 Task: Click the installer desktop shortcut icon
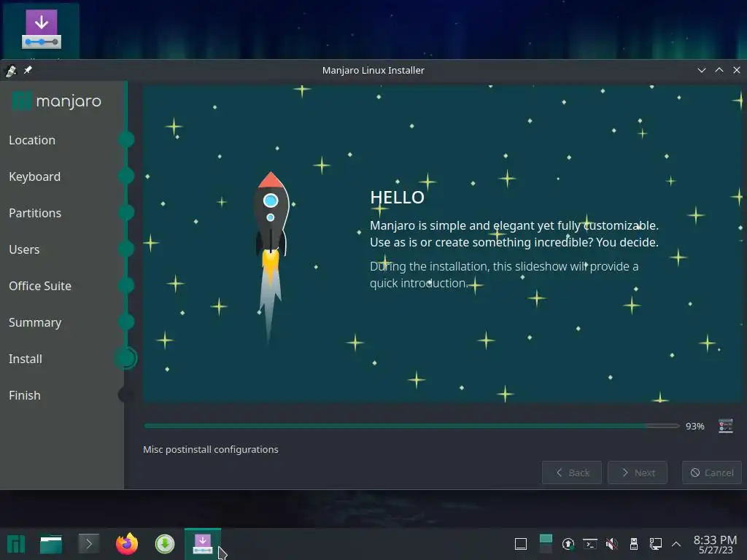tap(42, 29)
